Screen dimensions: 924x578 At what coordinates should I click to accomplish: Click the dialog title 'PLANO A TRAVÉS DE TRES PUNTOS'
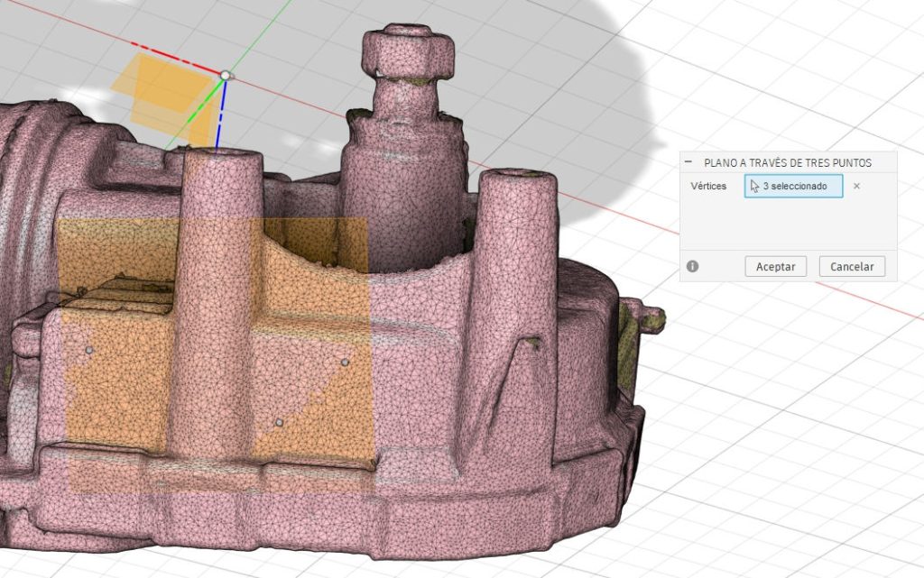(787, 163)
